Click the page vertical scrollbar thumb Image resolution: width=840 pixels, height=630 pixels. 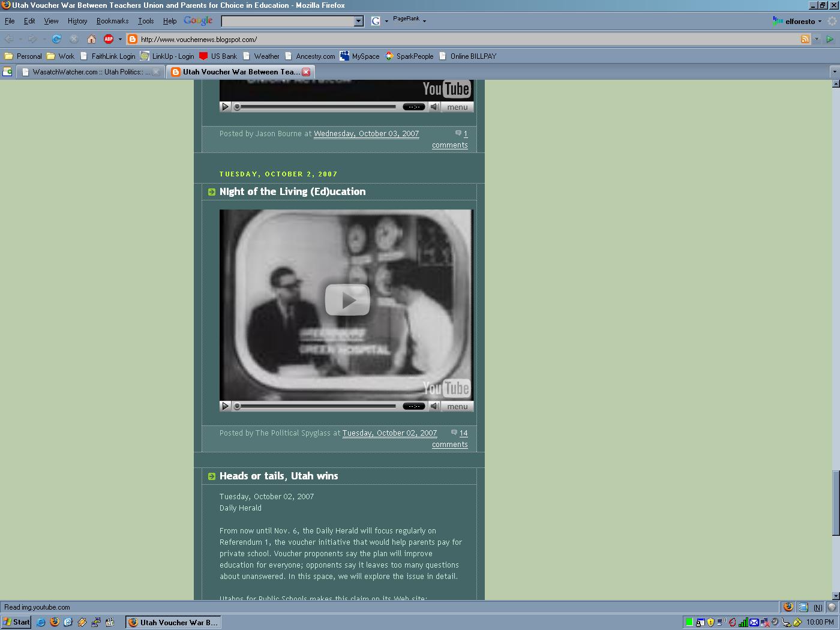coord(835,503)
